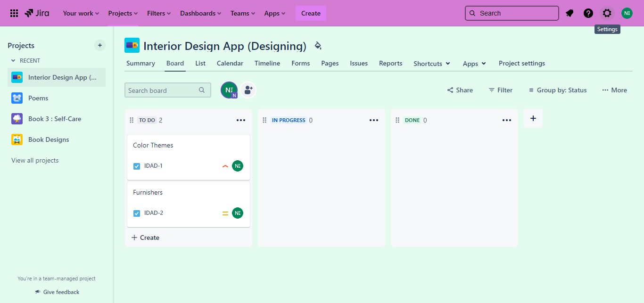Image resolution: width=644 pixels, height=303 pixels.
Task: Click the help question mark icon
Action: click(588, 13)
